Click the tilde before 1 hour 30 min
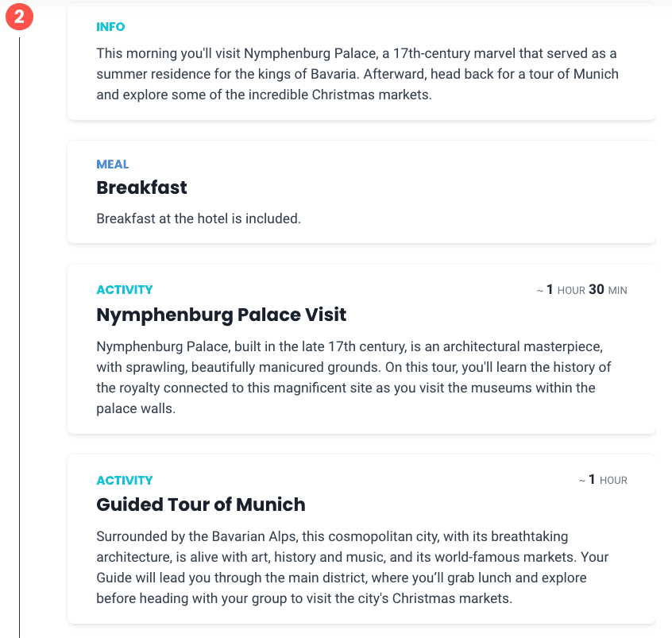Screen dimensions: 672x638 (539, 291)
